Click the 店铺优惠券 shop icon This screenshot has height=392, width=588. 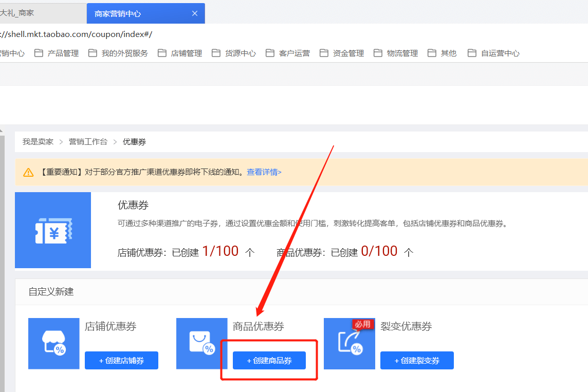tap(53, 344)
